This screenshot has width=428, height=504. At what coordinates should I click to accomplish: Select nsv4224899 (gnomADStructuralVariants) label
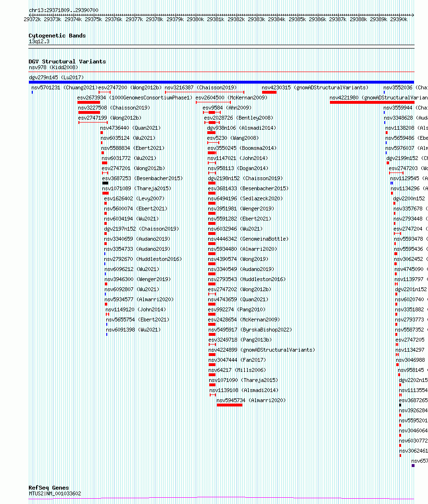point(262,350)
